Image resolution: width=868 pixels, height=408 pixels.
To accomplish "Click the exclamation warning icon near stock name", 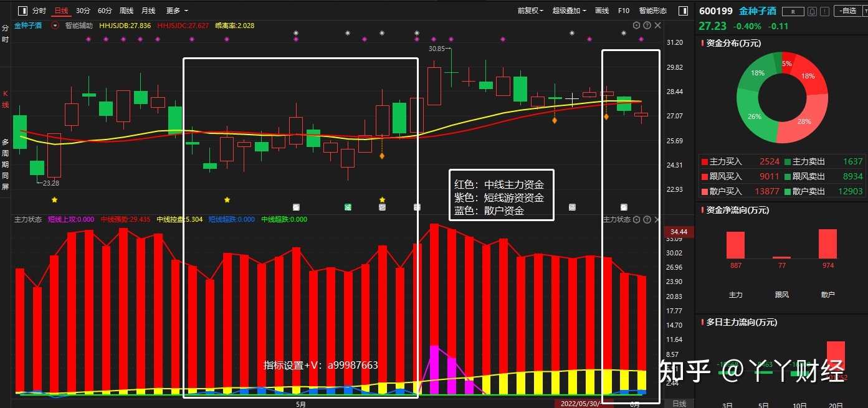I will tap(826, 11).
